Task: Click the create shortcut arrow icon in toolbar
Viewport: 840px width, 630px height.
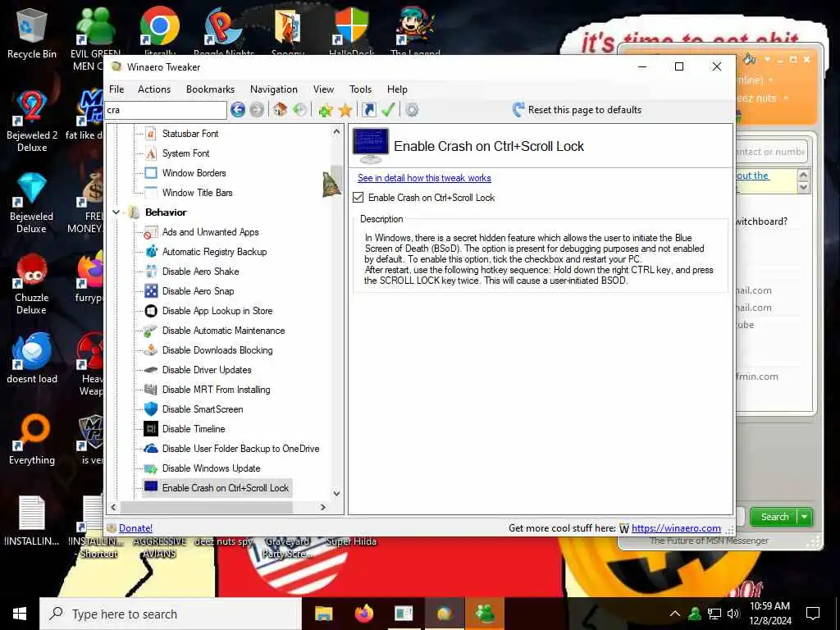Action: point(368,110)
